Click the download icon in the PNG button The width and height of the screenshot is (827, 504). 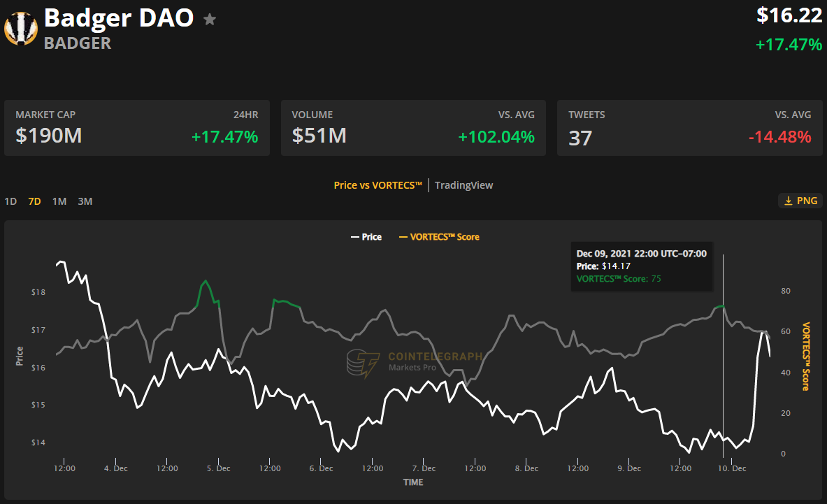(x=787, y=200)
